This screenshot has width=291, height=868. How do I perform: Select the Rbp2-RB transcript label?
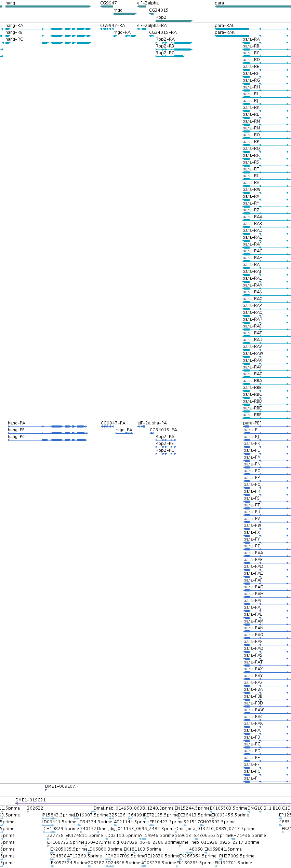click(165, 46)
